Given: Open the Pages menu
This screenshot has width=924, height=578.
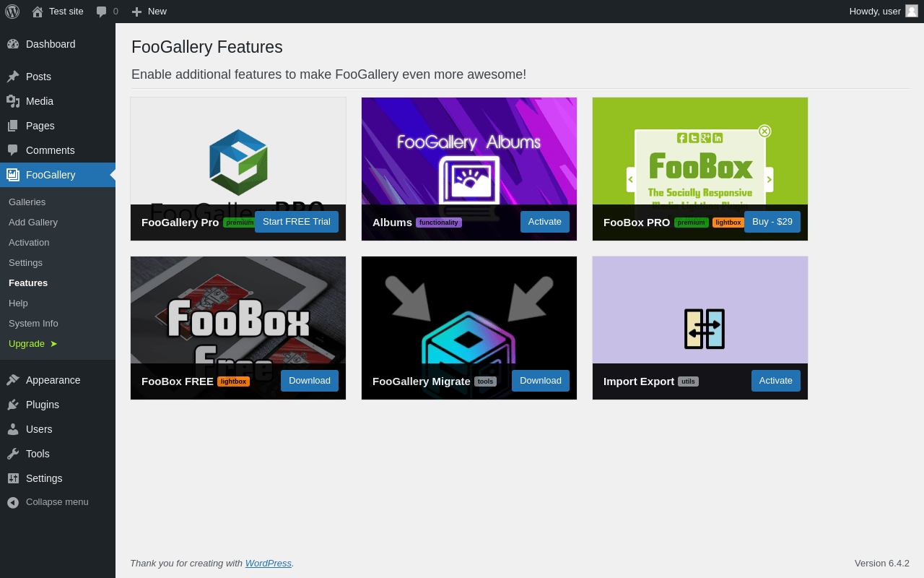Looking at the screenshot, I should (x=58, y=126).
